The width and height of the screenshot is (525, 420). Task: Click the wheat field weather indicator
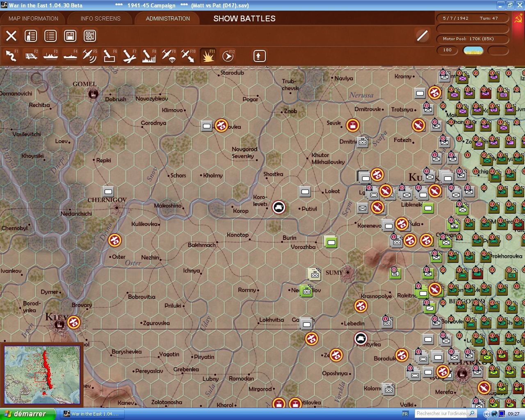point(473,50)
